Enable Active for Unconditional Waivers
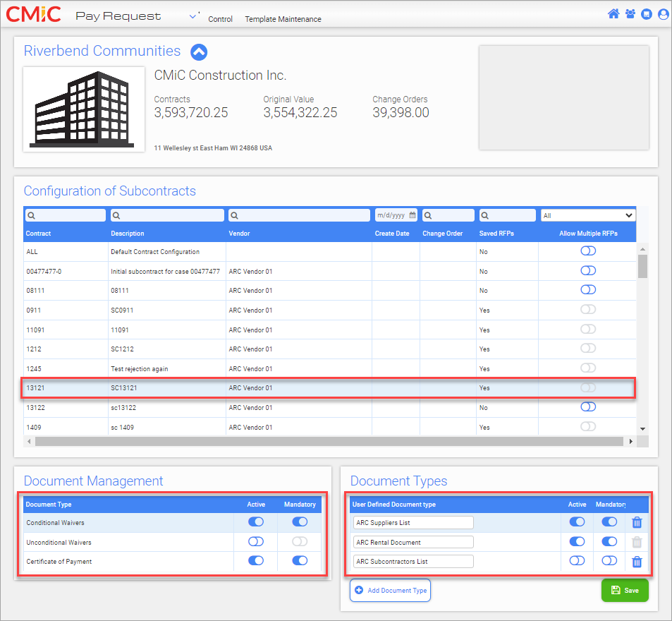The image size is (672, 621). tap(255, 541)
